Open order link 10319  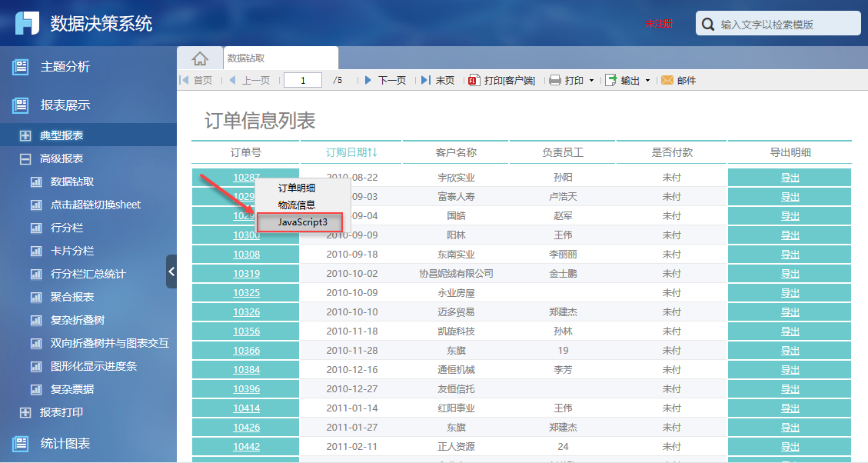[x=246, y=274]
